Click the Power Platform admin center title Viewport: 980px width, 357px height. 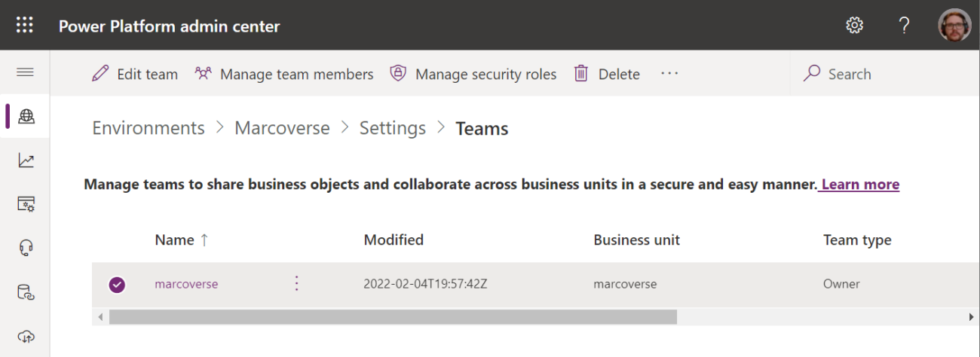coord(169,26)
